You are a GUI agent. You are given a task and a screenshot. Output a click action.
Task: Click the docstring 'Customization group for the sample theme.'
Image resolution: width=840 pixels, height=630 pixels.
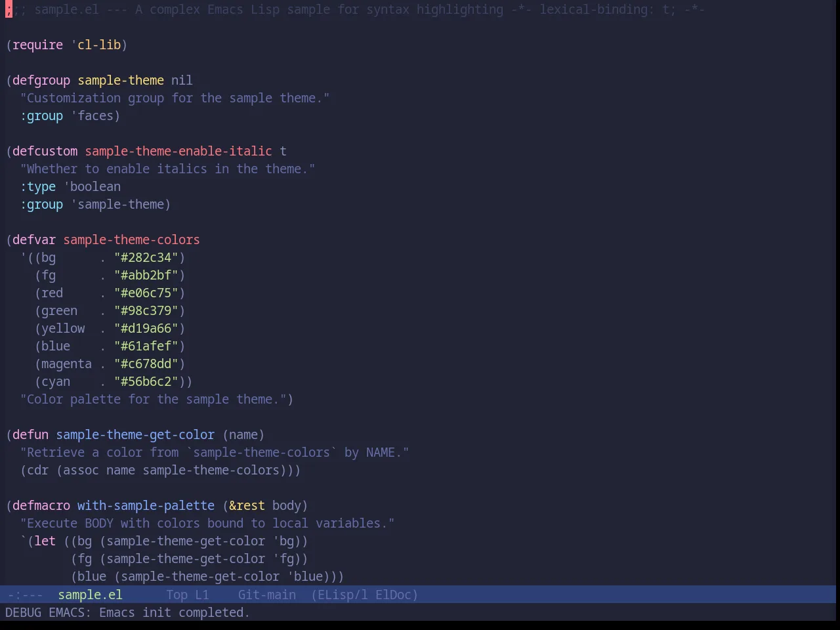175,98
